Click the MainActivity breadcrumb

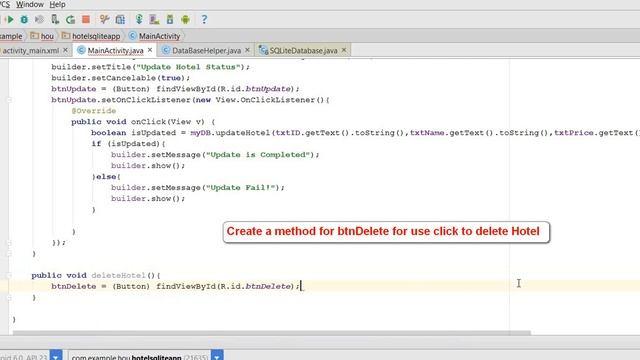coord(155,36)
